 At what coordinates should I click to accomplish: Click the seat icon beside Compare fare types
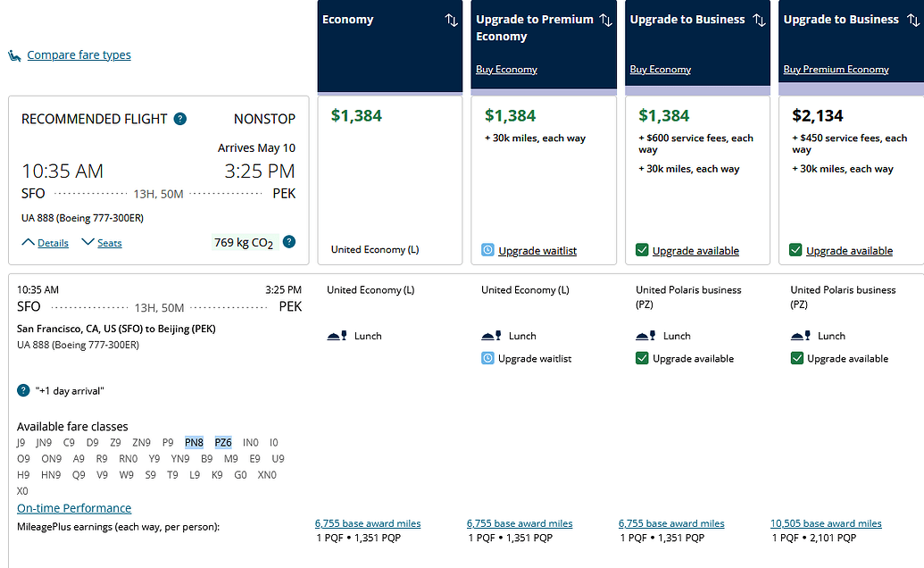[14, 55]
